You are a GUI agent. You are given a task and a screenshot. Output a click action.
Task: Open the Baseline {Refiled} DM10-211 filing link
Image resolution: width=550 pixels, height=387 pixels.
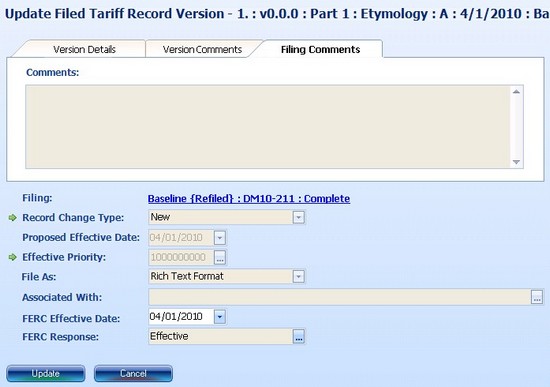(249, 199)
